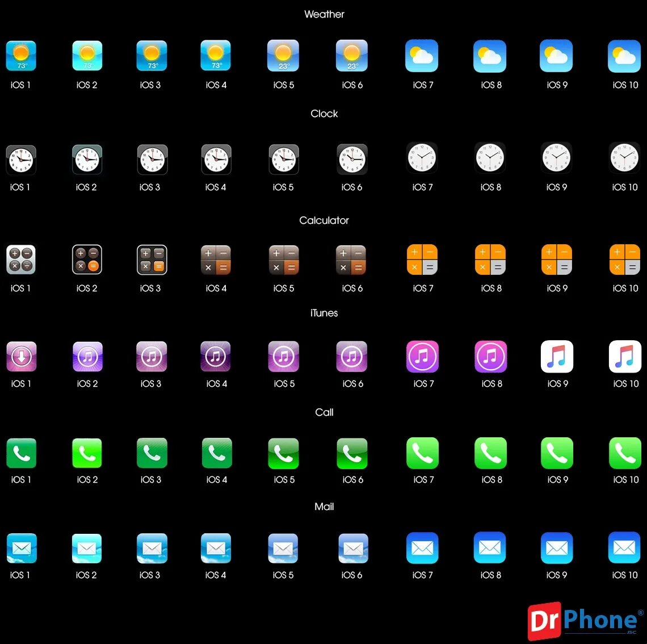647x644 pixels.
Task: Click the iOS 1 iTunes download-arrow icon
Action: (x=22, y=357)
